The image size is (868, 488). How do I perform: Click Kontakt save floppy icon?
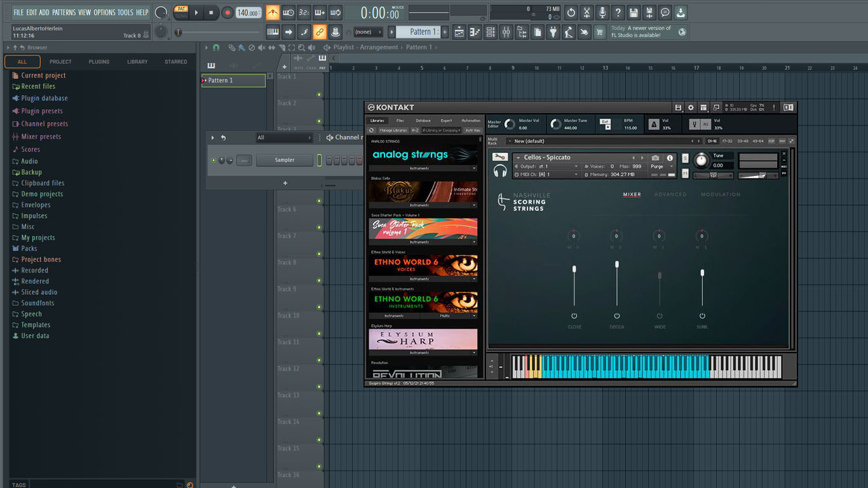click(x=679, y=107)
